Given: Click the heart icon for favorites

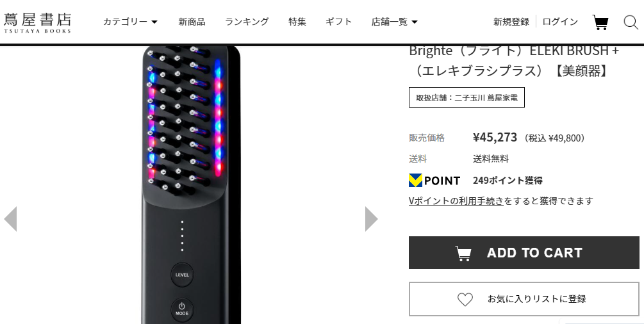Looking at the screenshot, I should 465,299.
